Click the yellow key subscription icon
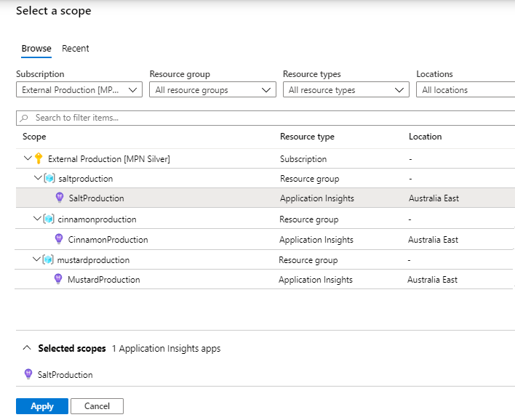 point(39,158)
